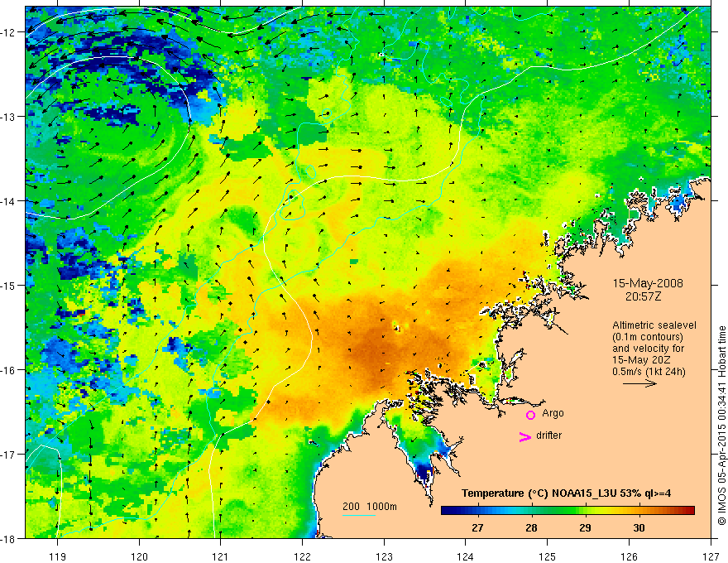Click the '(0.1m contours)' label

click(x=648, y=337)
